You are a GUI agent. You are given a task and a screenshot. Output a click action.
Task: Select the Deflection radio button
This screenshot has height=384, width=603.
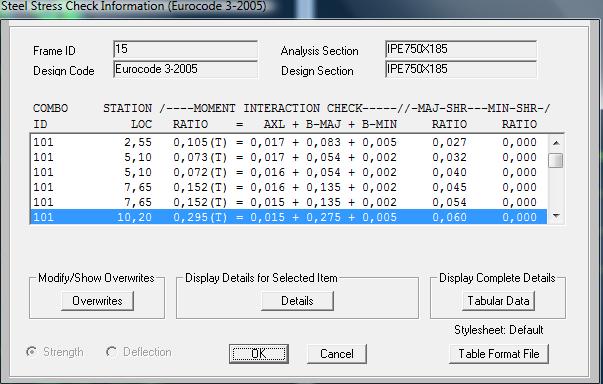112,352
